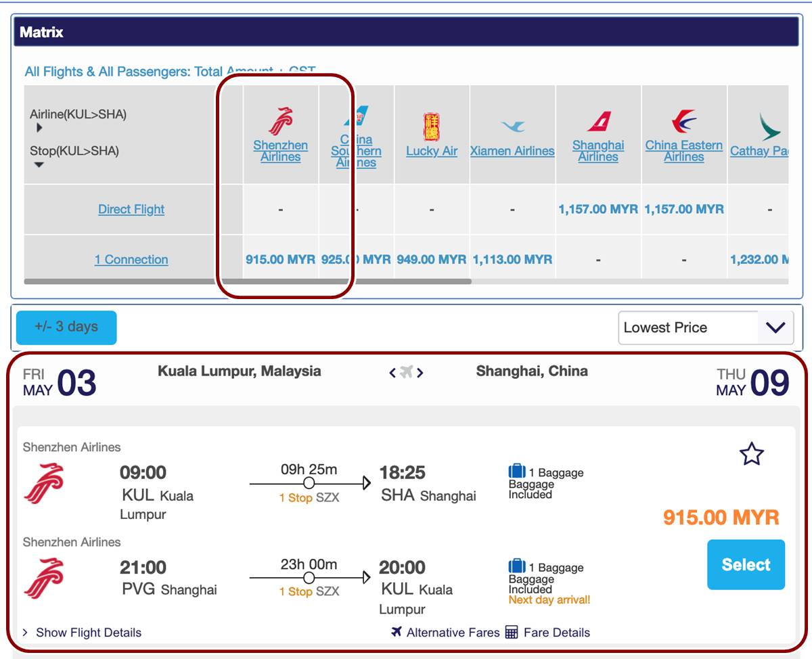Click the Shenzhen Airlines logo in matrix header

[x=281, y=122]
